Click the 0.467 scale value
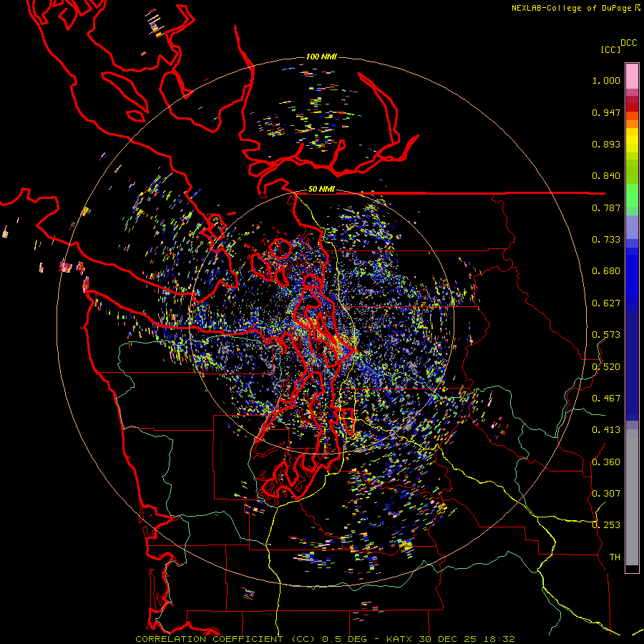The image size is (644, 644). [606, 399]
